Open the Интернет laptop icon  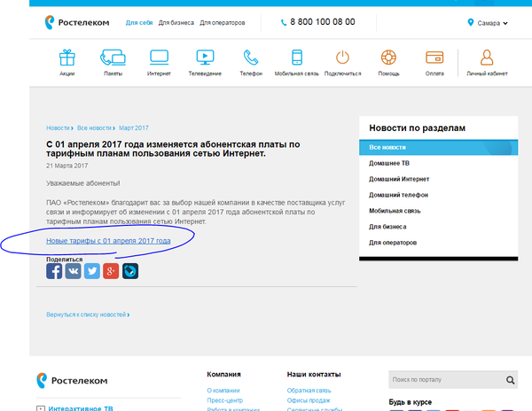point(159,58)
